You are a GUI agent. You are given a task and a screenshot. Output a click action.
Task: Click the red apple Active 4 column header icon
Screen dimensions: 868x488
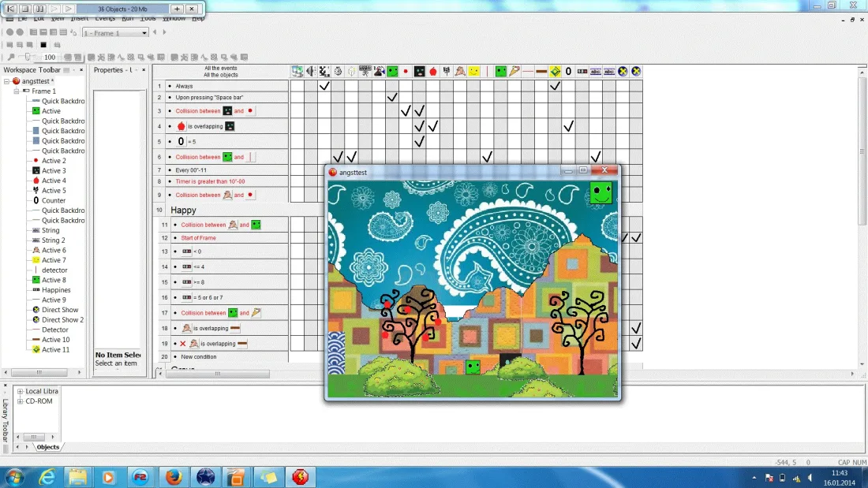point(433,72)
